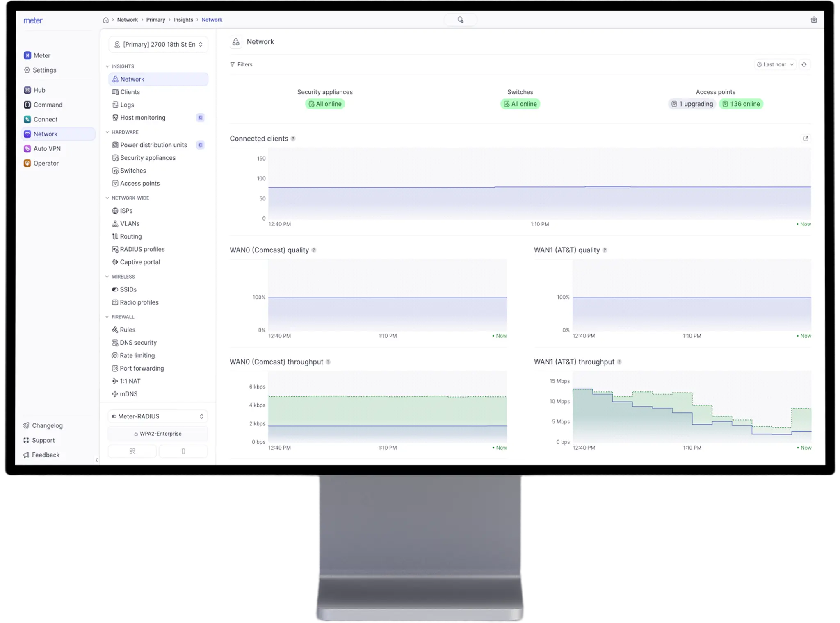The height and width of the screenshot is (623, 840).
Task: Show the QR code for Meter-RADIUS
Action: (x=132, y=451)
